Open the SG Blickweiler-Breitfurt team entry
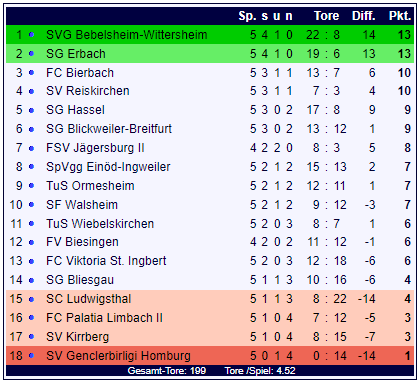This screenshot has height=382, width=420. [109, 129]
